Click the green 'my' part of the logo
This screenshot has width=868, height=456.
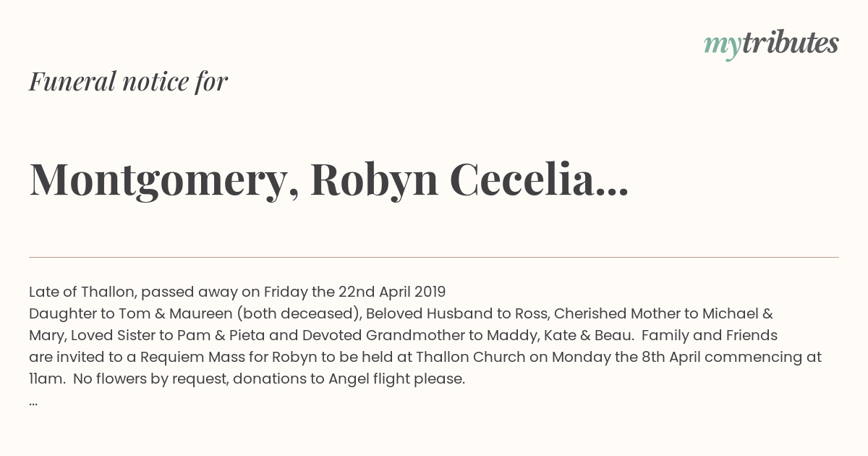[x=723, y=46]
